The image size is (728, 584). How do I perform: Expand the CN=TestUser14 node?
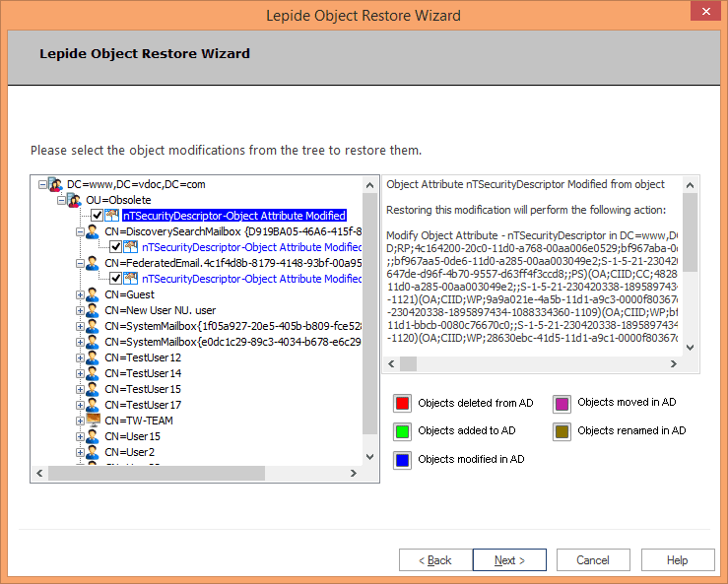(80, 373)
